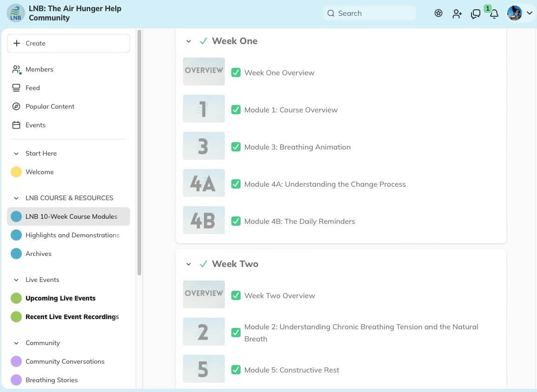Open Breathing Stories space
537x392 pixels.
coord(68,380)
